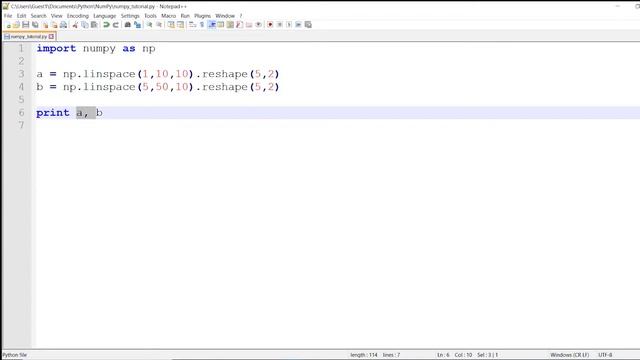Show the Function List panel
The width and height of the screenshot is (640, 360).
240,25
